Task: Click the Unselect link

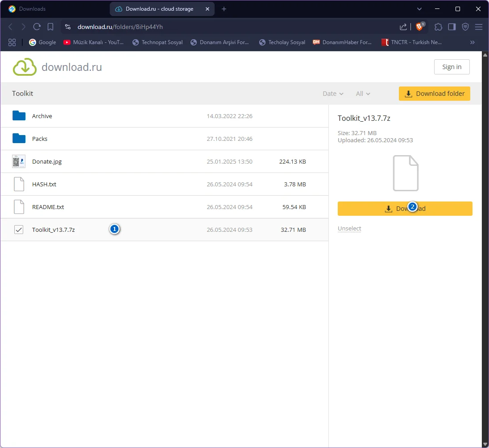Action: click(x=349, y=228)
